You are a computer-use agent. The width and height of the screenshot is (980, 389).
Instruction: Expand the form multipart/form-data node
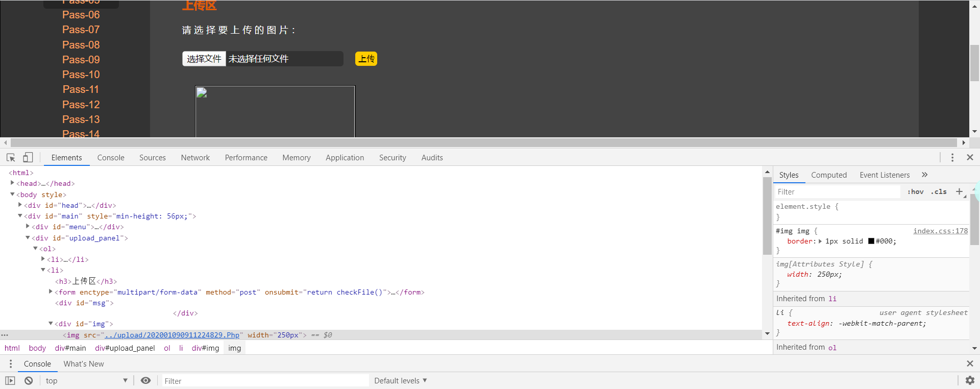pyautogui.click(x=51, y=292)
